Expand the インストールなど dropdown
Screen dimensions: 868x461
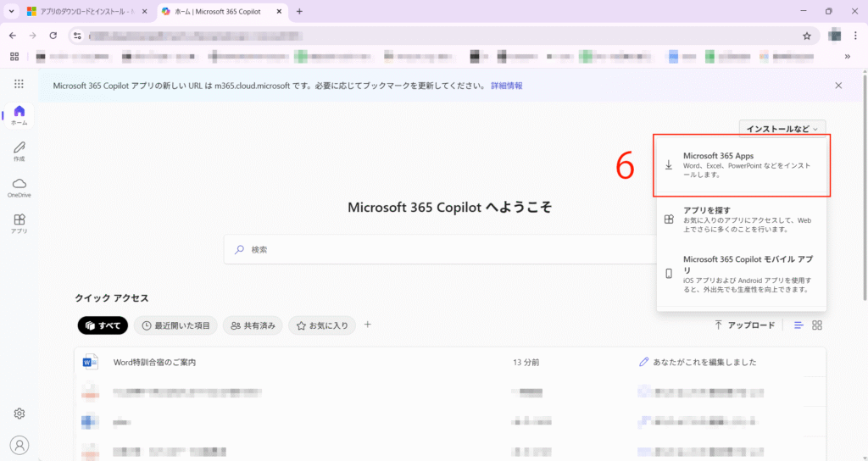point(782,129)
